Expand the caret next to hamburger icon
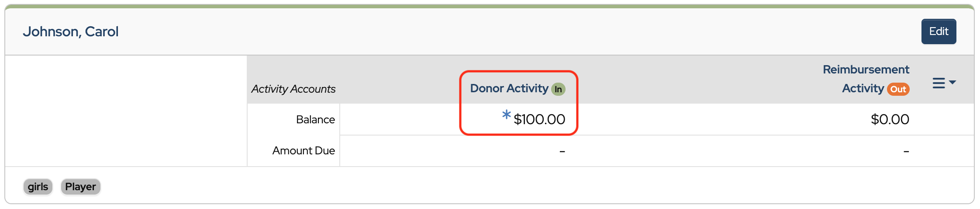980x209 pixels. coord(952,82)
